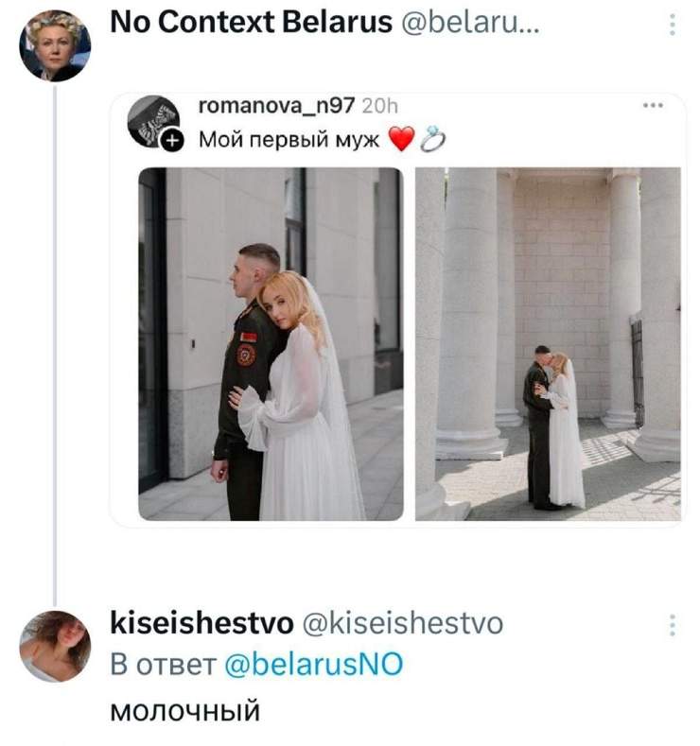Open No Context Belarus profile avatar

(55, 45)
